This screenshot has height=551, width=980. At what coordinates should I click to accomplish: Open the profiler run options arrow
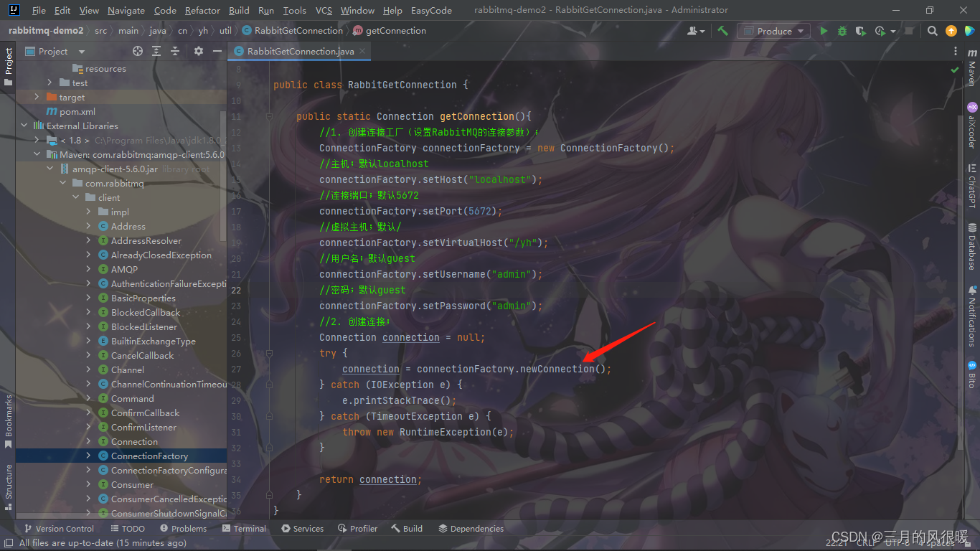(x=892, y=31)
